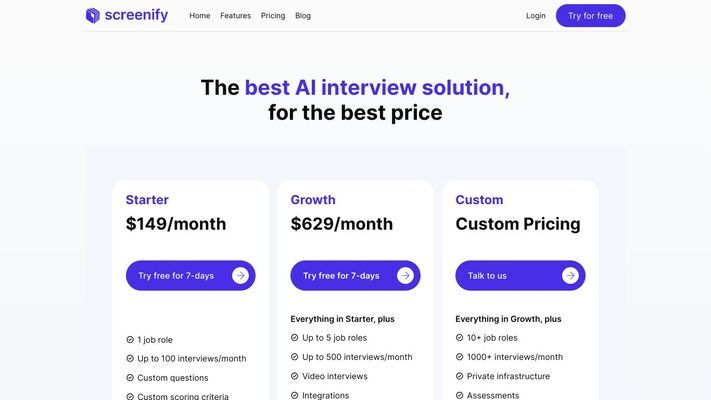Click the screenify brand name text
This screenshot has height=400, width=711.
136,15
